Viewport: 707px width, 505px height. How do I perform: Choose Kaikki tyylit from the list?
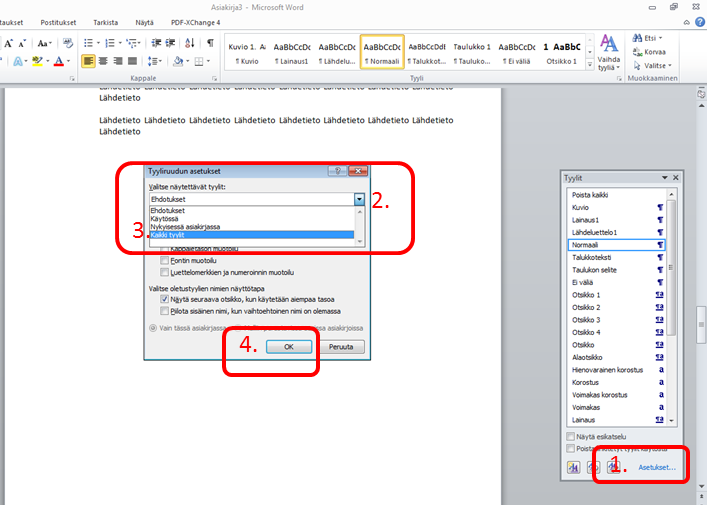pyautogui.click(x=252, y=234)
